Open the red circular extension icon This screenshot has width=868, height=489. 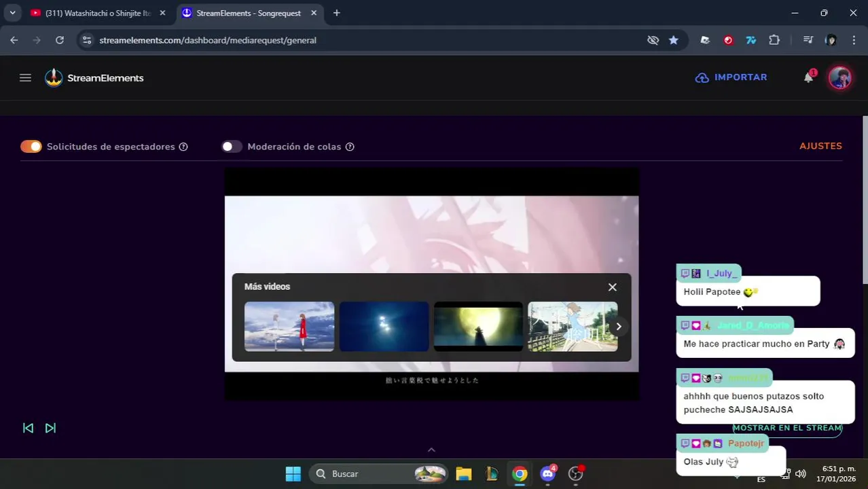click(x=728, y=40)
